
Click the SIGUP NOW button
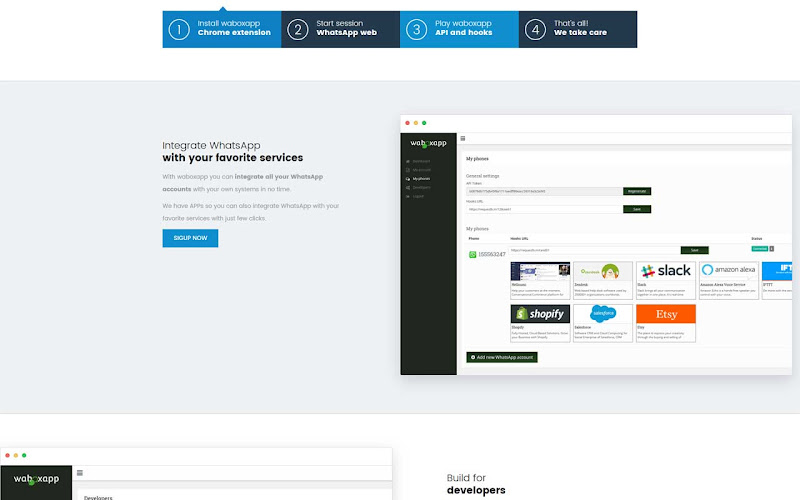pyautogui.click(x=190, y=238)
